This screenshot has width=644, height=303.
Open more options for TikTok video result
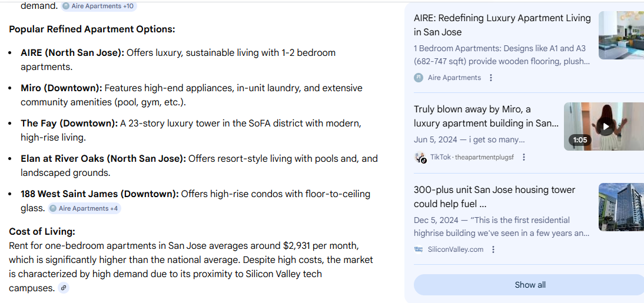point(524,157)
